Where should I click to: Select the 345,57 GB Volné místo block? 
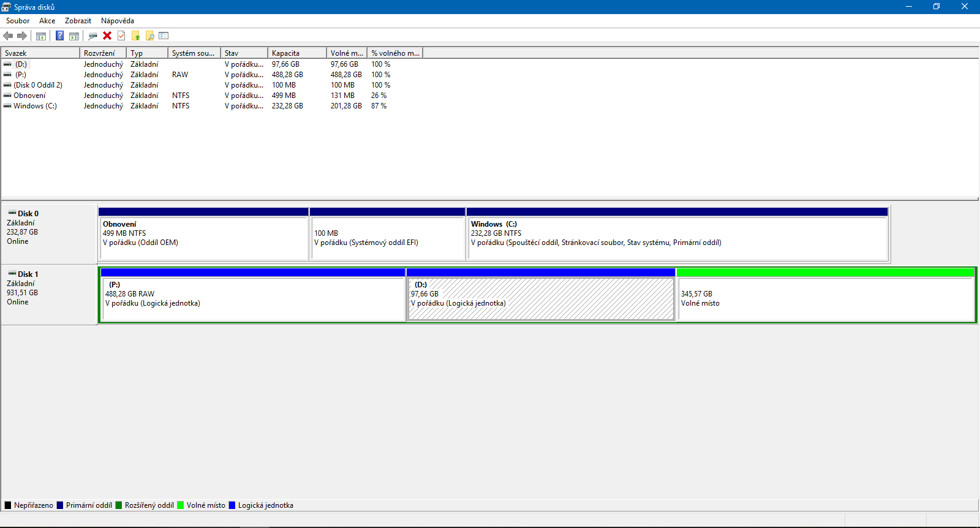[826, 295]
